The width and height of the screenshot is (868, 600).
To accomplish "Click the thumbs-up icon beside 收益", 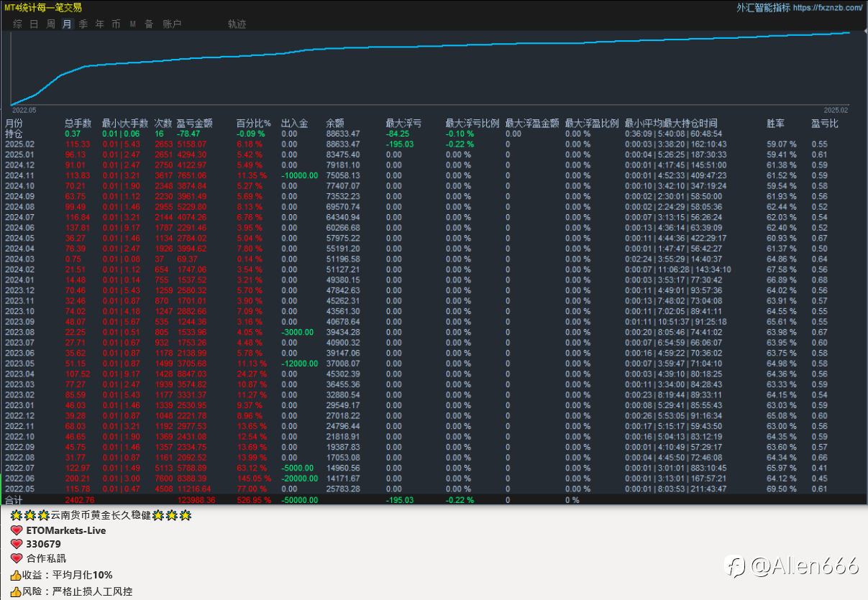I will coord(16,575).
